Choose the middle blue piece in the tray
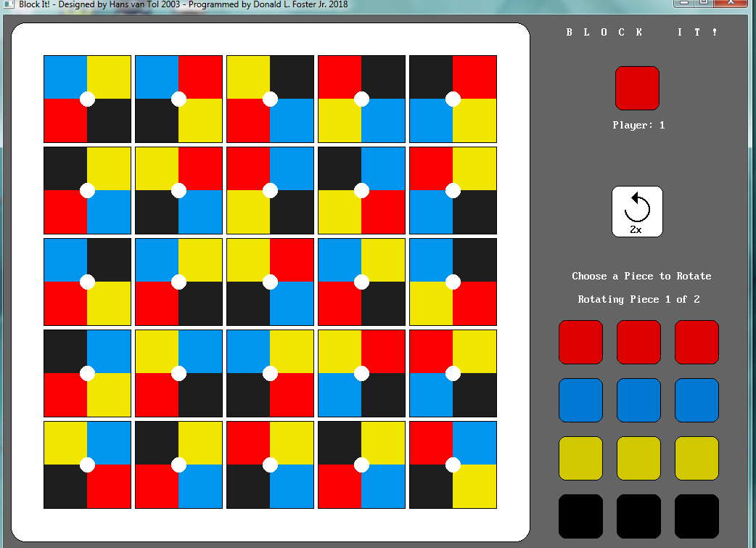The height and width of the screenshot is (548, 756). tap(638, 400)
